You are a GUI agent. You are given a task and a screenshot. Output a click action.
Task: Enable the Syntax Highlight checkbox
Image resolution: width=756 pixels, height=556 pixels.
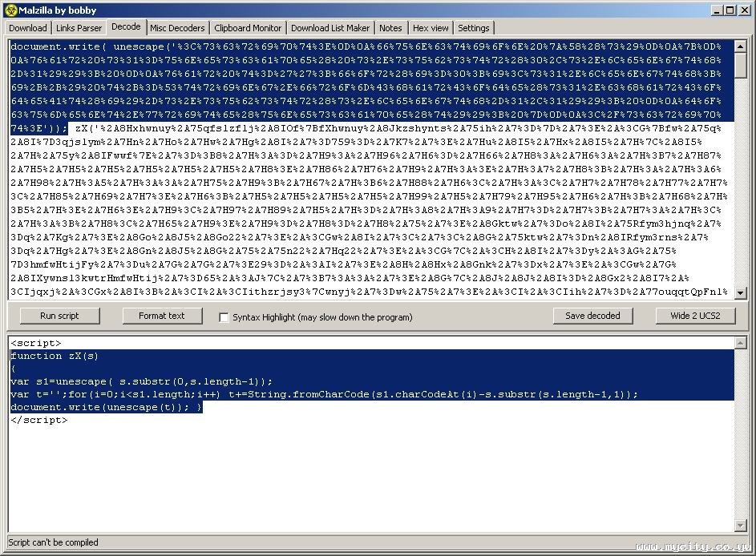(x=224, y=317)
